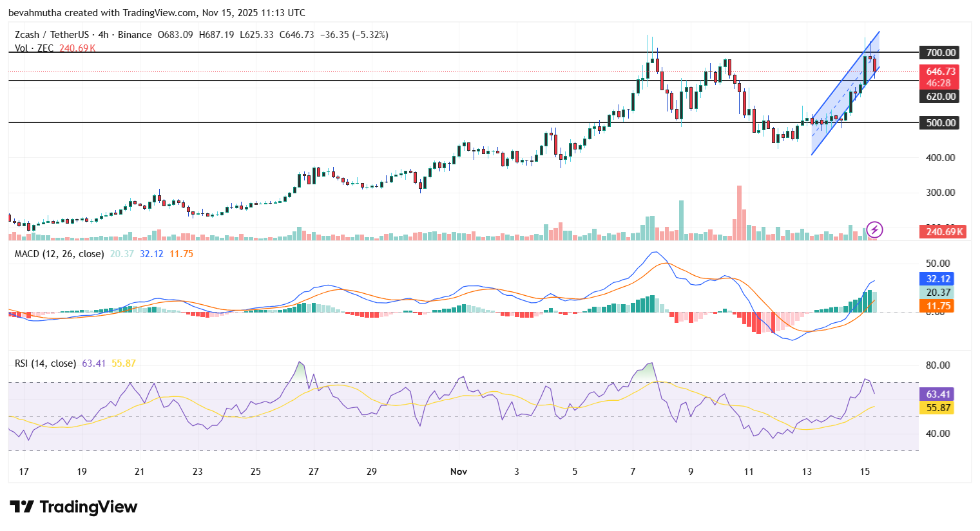
Task: Click the red 240.69K volume axis tag
Action: [945, 232]
